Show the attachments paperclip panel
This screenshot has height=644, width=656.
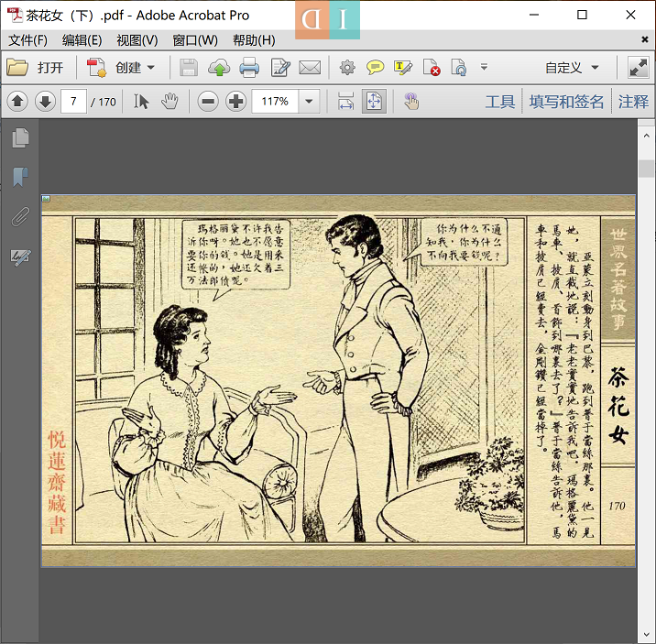[20, 216]
